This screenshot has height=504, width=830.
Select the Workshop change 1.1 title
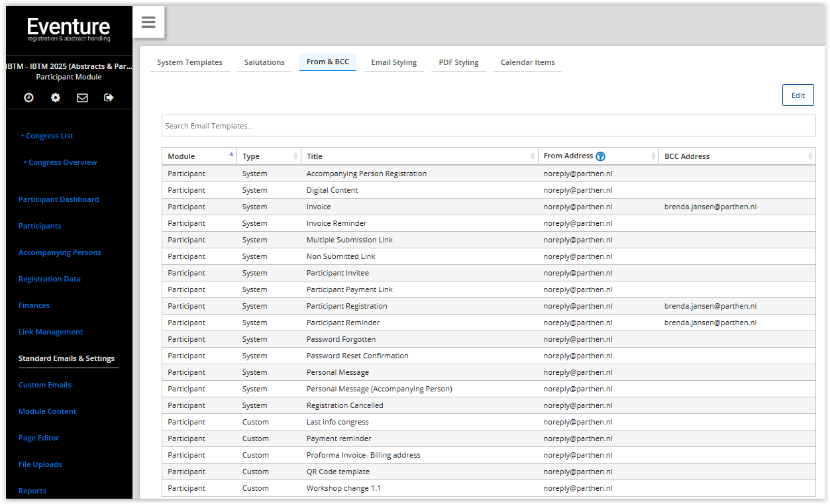[x=344, y=488]
